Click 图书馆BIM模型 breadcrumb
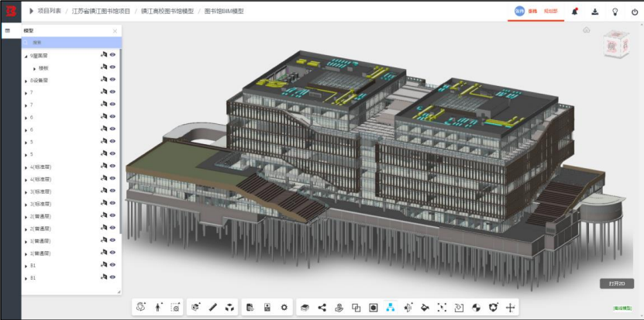 [224, 11]
